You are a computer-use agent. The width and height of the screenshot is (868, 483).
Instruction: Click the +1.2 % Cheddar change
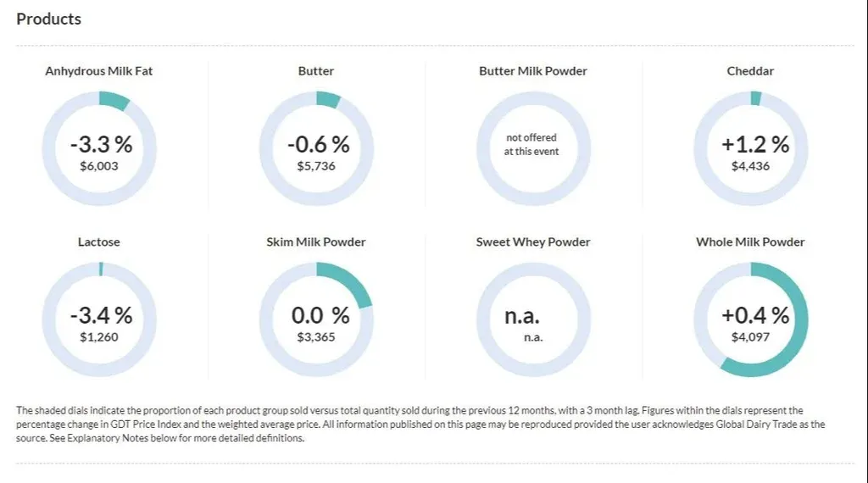(x=754, y=145)
